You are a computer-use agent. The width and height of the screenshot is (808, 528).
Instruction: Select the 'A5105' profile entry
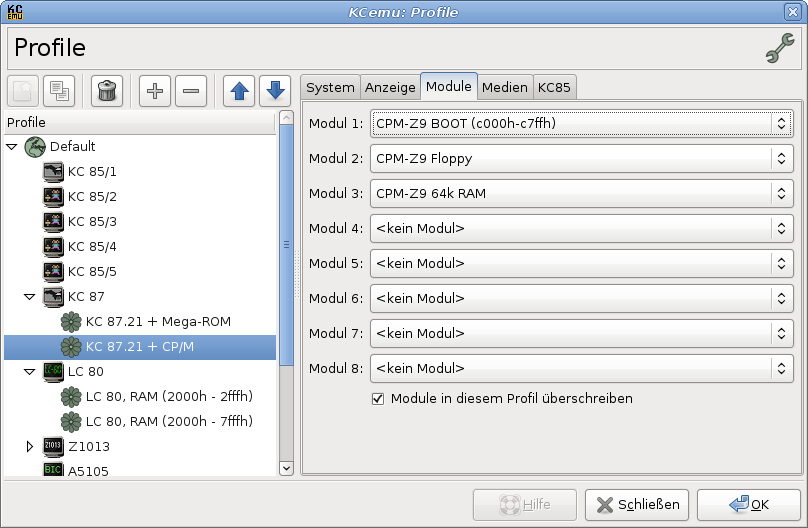click(88, 471)
